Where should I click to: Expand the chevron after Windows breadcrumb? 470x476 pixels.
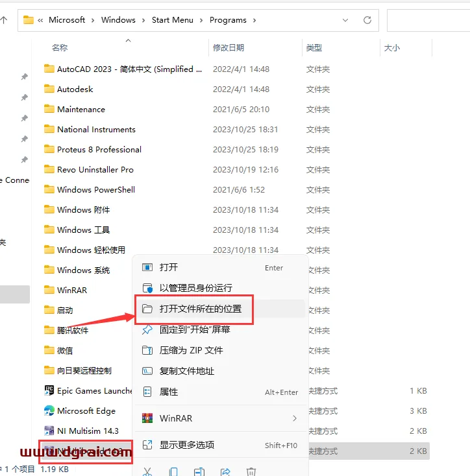click(x=143, y=20)
